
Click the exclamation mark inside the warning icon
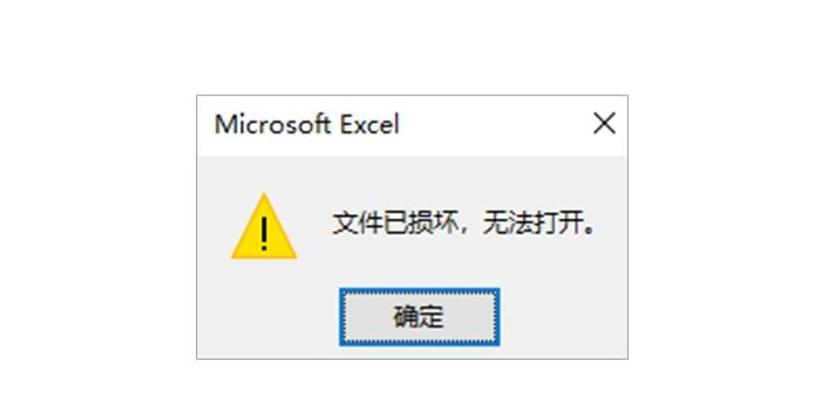[264, 234]
